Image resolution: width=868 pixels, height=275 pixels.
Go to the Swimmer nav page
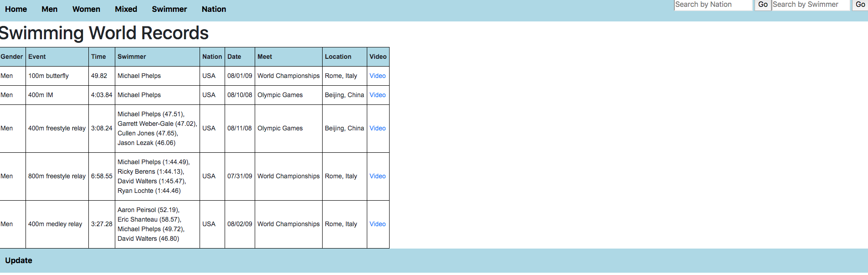169,9
